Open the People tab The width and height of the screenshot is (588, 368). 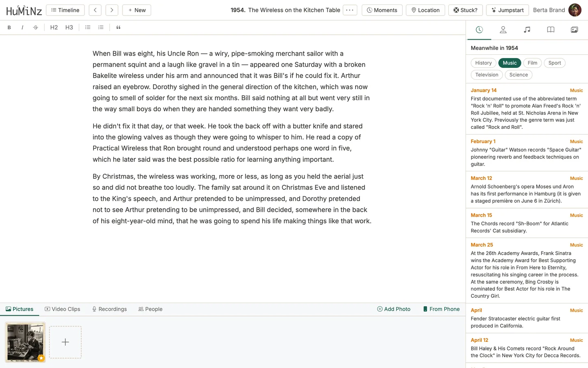point(150,309)
